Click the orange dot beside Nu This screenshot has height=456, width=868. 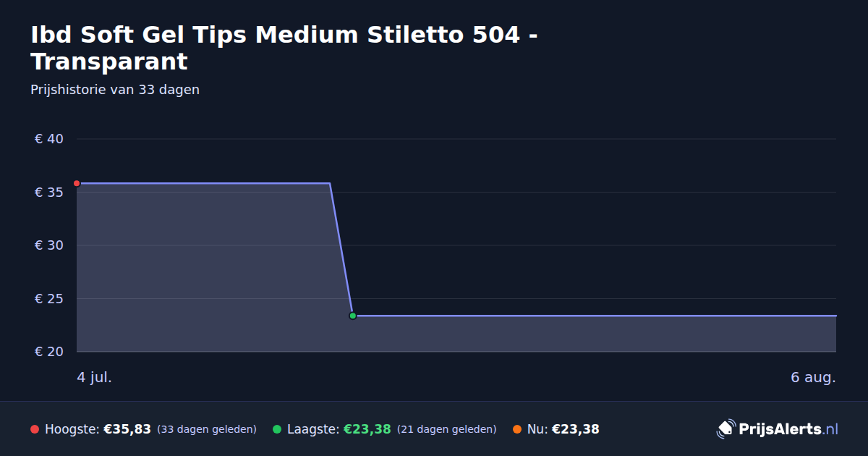[x=517, y=429]
